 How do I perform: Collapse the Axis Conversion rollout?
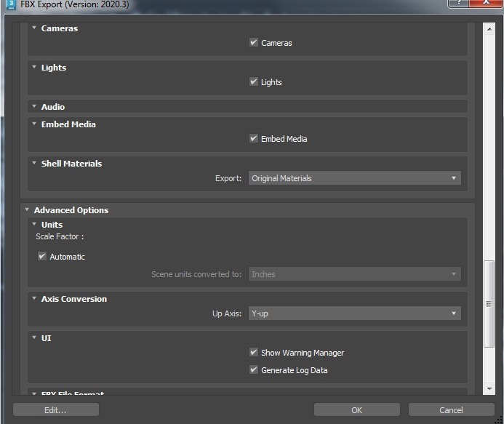(34, 298)
